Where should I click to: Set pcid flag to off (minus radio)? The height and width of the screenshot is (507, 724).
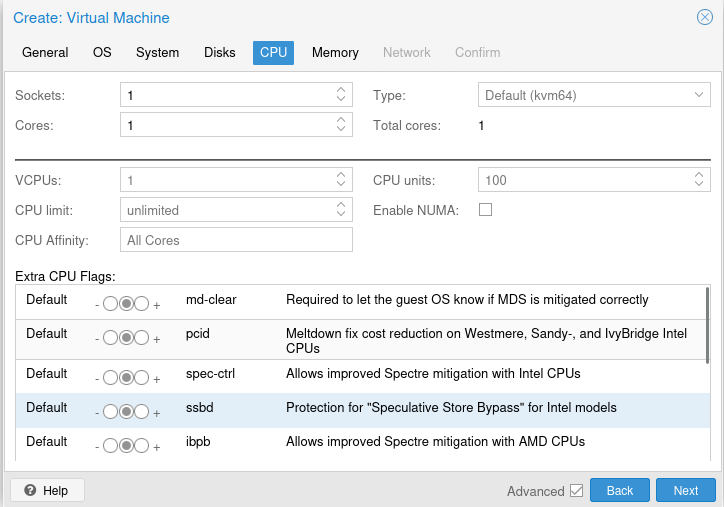pos(110,338)
